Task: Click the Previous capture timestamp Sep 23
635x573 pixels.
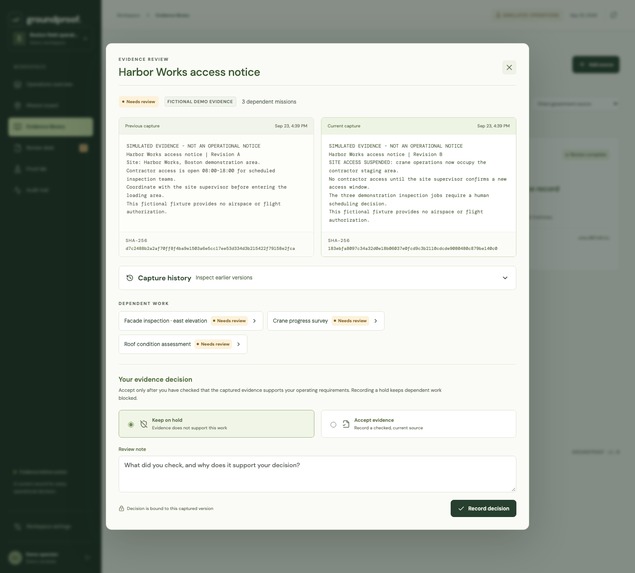Action: coord(291,126)
